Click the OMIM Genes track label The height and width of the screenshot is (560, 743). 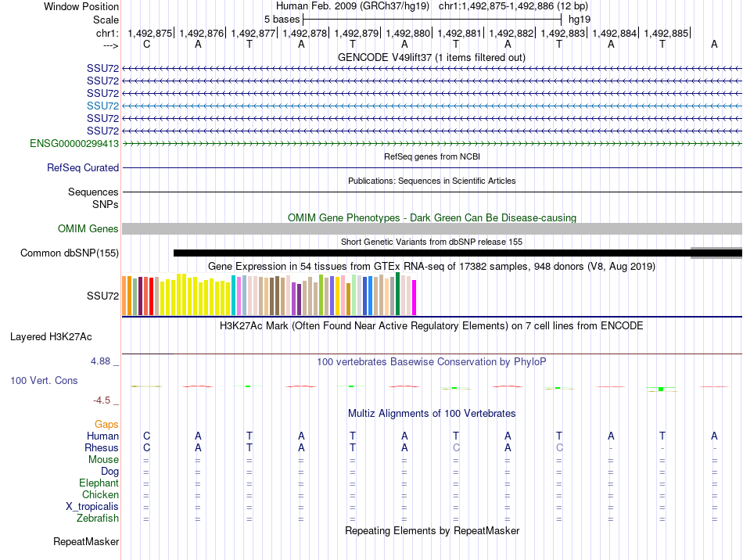[88, 229]
